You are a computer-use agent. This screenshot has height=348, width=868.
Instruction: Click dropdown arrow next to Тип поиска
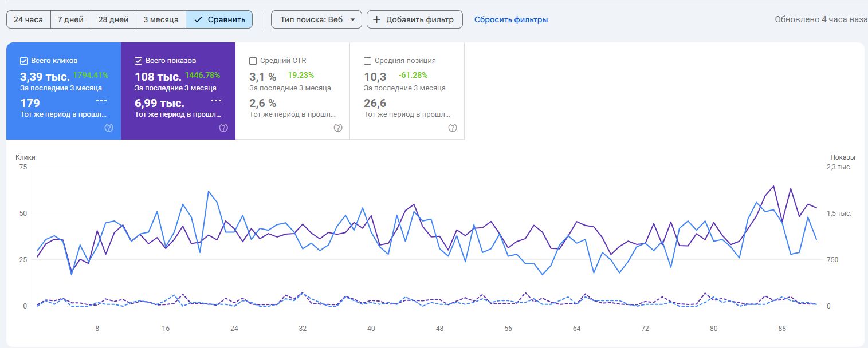(x=352, y=19)
